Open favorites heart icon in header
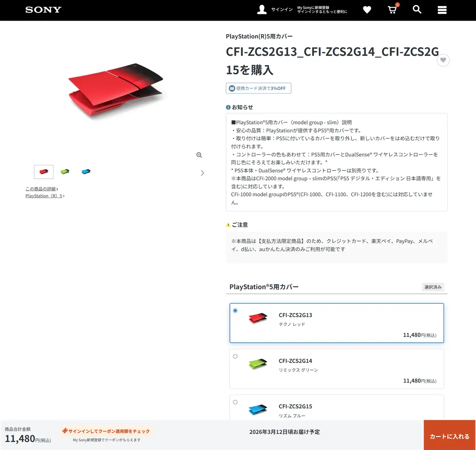The image size is (476, 450). [x=367, y=10]
